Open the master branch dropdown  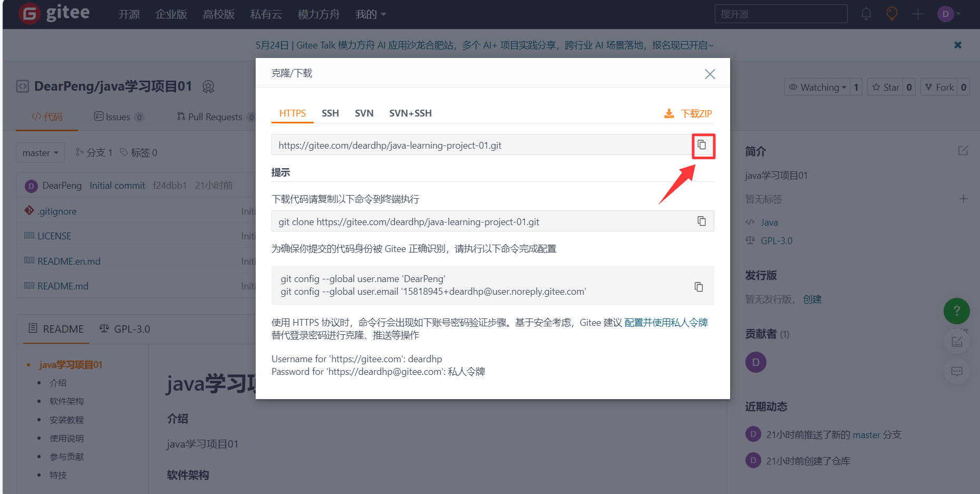click(x=41, y=152)
